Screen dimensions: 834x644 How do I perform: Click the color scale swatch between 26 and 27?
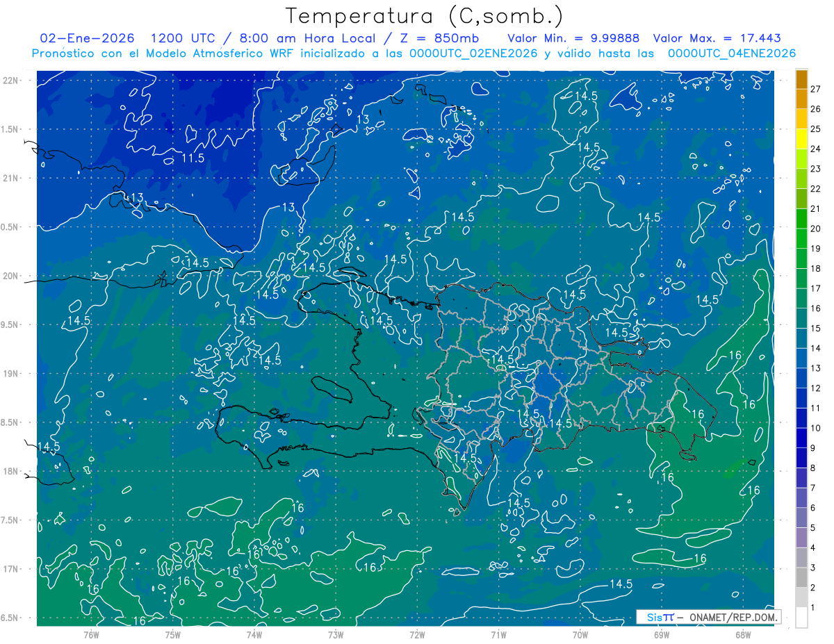[x=801, y=99]
